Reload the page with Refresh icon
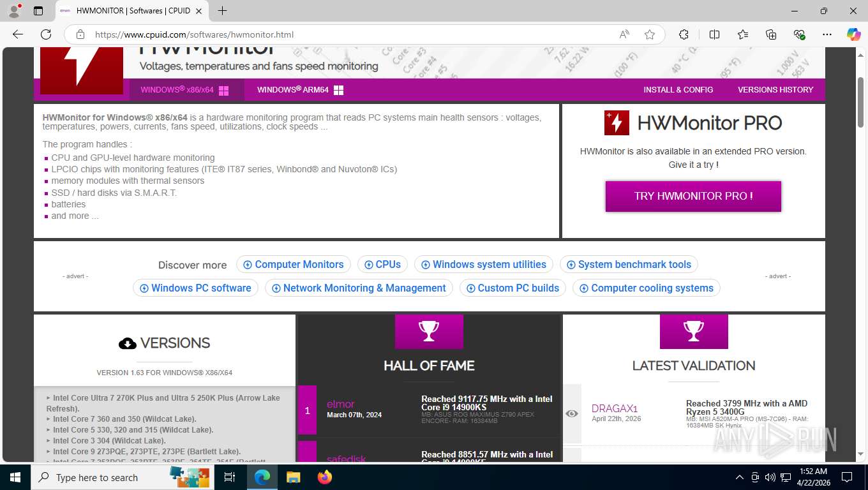This screenshot has width=868, height=490. tap(46, 34)
